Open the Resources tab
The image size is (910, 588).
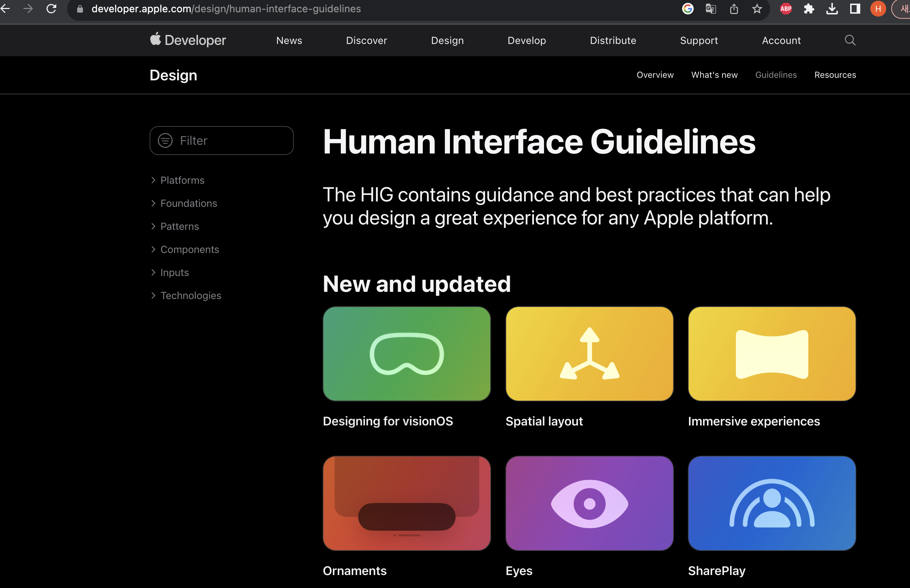(x=835, y=75)
